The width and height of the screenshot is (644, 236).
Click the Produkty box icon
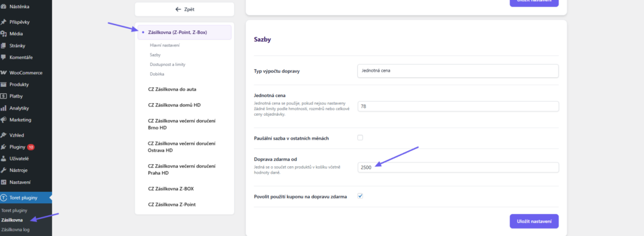(x=4, y=84)
